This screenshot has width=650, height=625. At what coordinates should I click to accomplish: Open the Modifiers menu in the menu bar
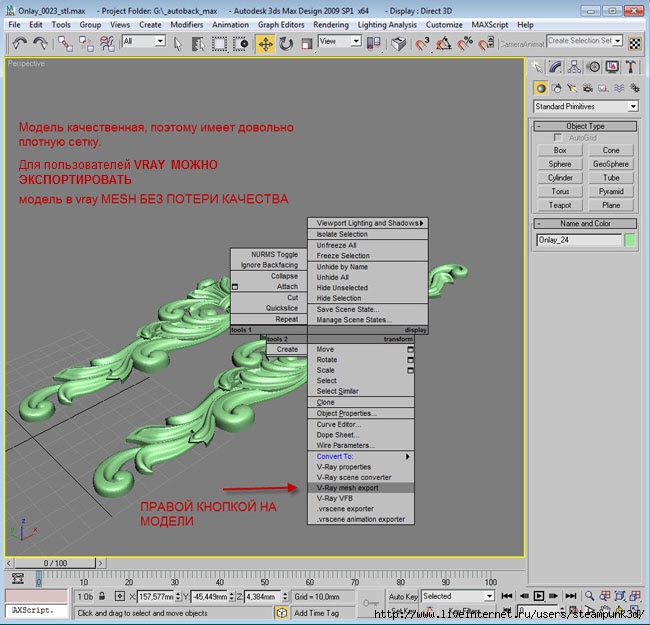187,25
